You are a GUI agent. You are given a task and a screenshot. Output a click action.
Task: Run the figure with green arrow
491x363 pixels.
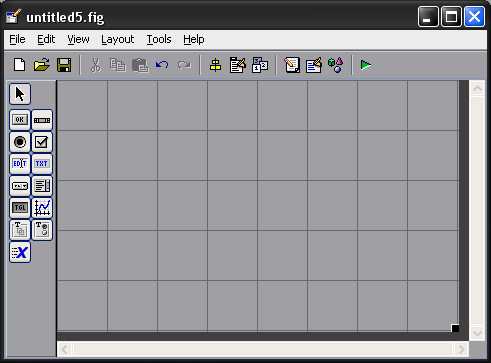click(x=366, y=65)
